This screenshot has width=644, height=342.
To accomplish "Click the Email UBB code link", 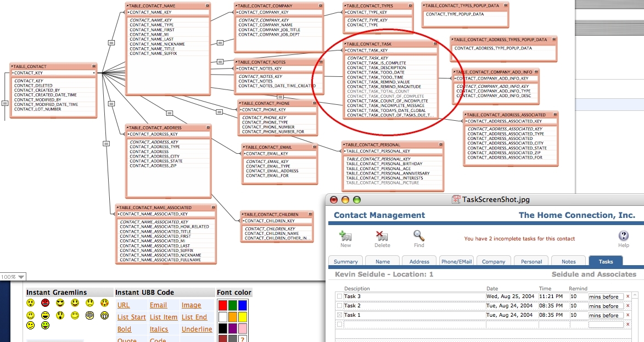I will coord(158,305).
